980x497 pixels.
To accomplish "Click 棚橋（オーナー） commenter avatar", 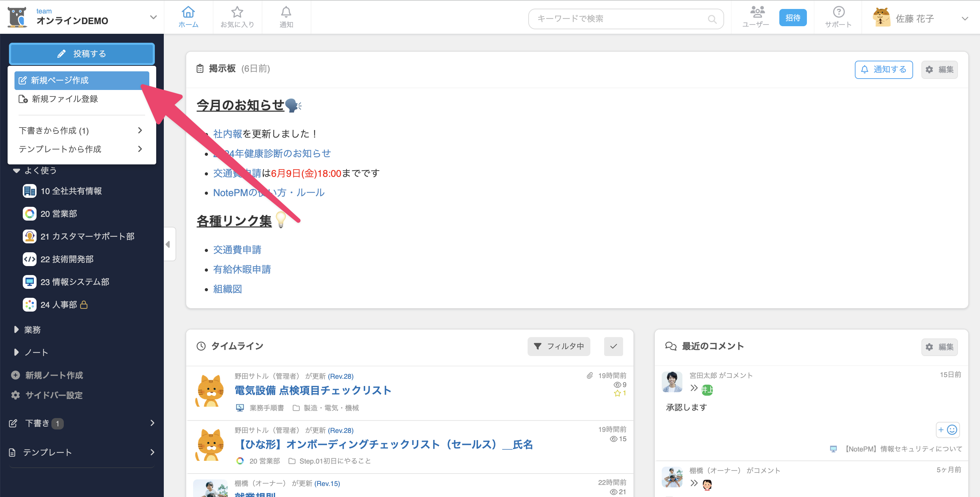I will coord(672,477).
